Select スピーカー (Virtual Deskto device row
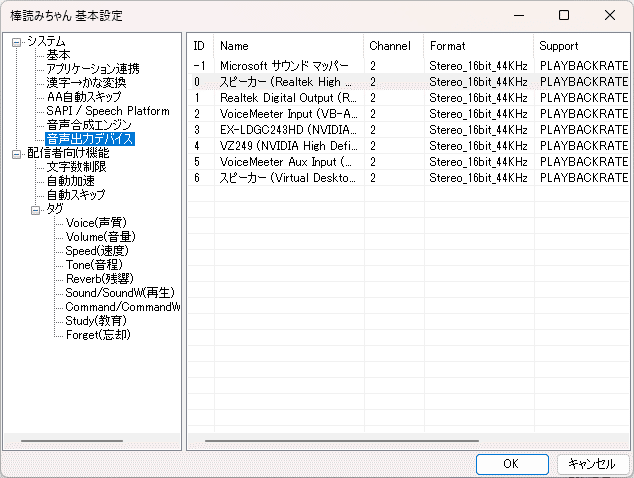The height and width of the screenshot is (478, 634). click(x=409, y=178)
